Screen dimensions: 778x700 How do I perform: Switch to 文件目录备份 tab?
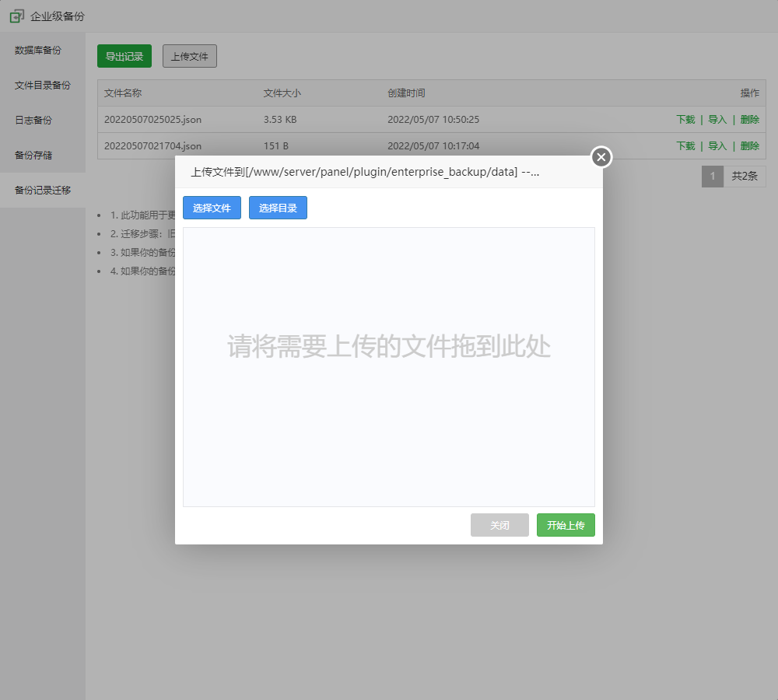tap(43, 86)
